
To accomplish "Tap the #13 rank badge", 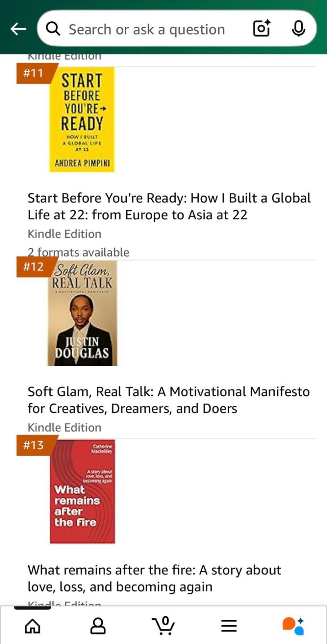I will 34,445.
